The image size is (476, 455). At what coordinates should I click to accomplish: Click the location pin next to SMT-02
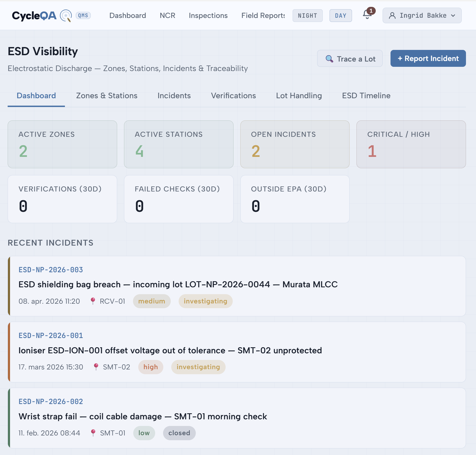pos(96,367)
